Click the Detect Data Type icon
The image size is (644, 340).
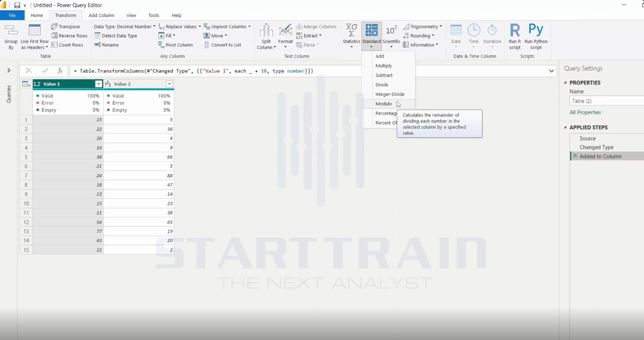98,36
